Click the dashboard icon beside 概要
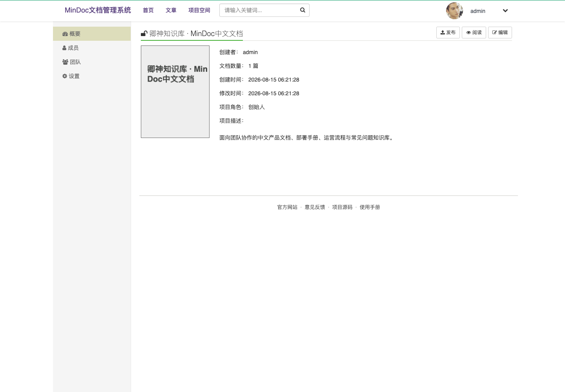Image resolution: width=565 pixels, height=392 pixels. point(65,34)
